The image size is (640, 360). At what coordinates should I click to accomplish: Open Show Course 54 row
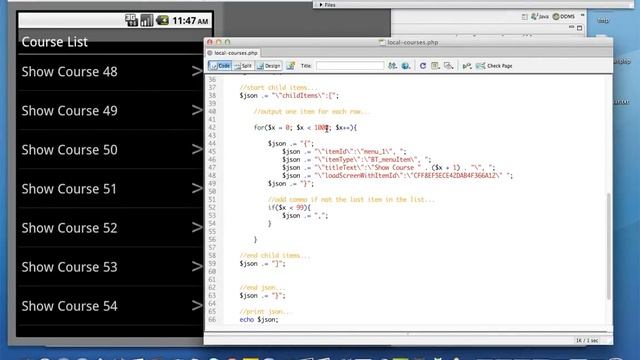click(x=111, y=306)
